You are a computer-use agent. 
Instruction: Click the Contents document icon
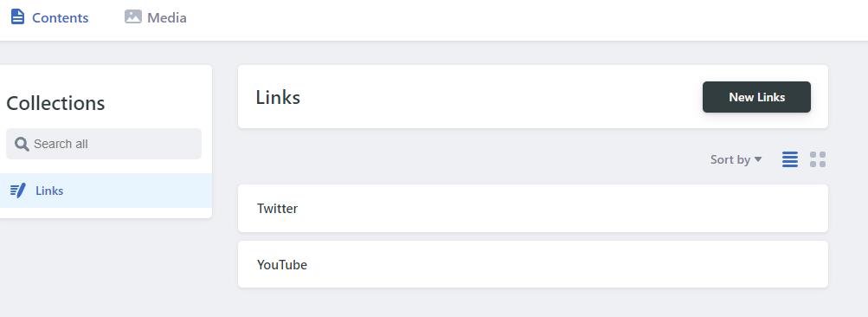pos(17,16)
